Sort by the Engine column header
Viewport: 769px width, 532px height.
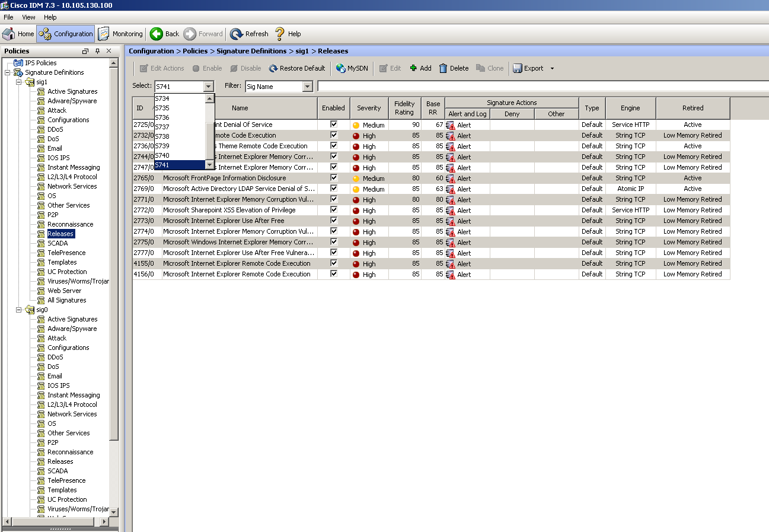coord(630,108)
